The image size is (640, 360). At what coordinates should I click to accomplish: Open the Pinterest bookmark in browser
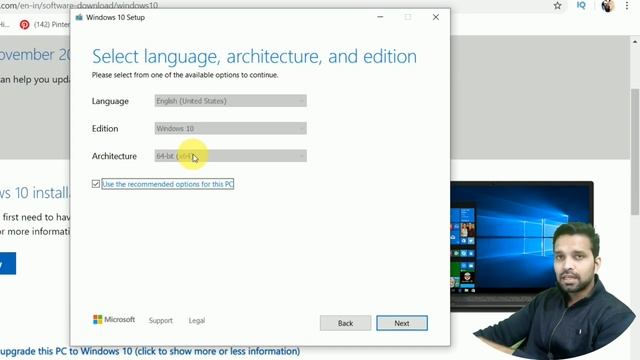45,24
